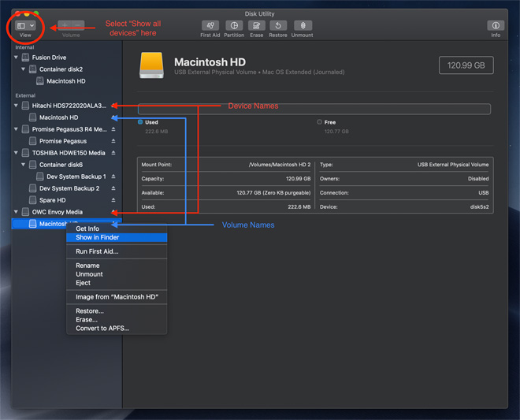Image resolution: width=520 pixels, height=420 pixels.
Task: Click the mount point value /Volumes/Macintosh HD 2
Action: tap(280, 165)
